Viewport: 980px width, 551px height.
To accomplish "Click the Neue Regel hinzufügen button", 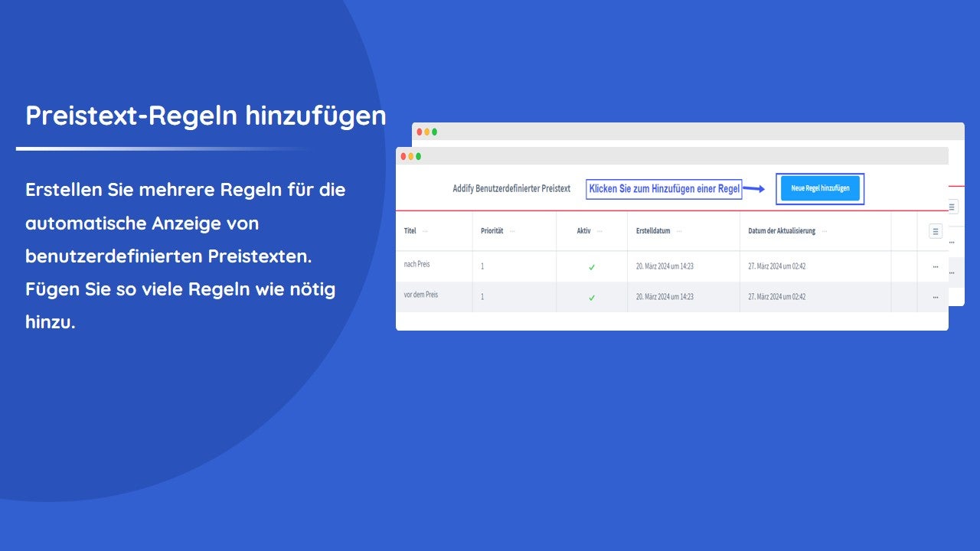I will [820, 188].
